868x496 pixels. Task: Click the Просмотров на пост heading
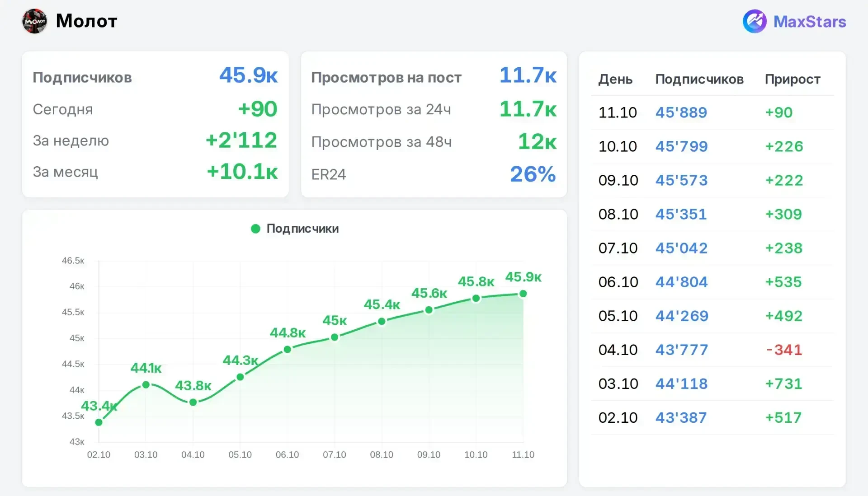386,78
